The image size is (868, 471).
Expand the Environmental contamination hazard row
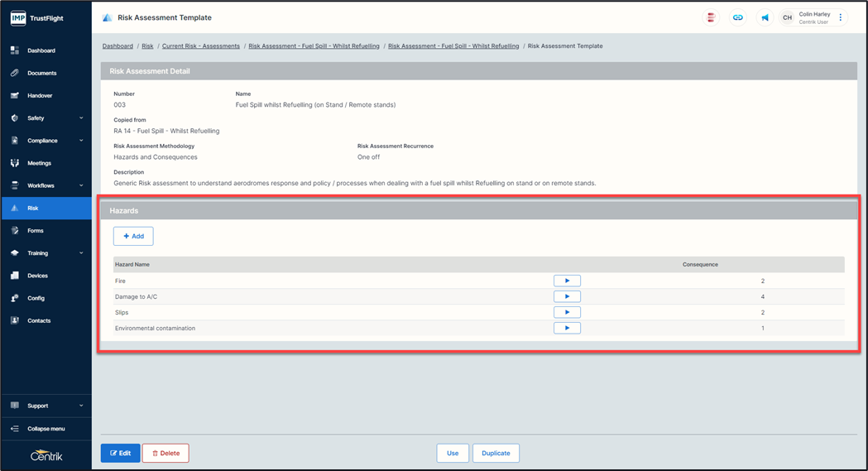coord(567,328)
